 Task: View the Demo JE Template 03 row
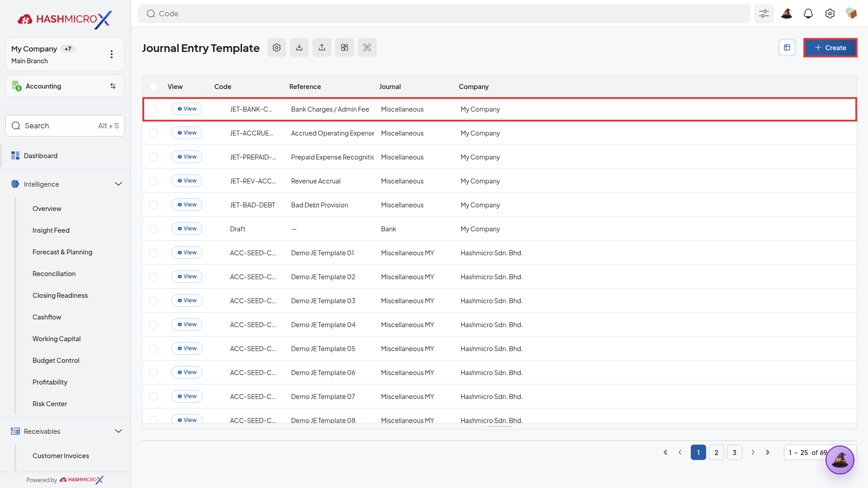(x=187, y=300)
